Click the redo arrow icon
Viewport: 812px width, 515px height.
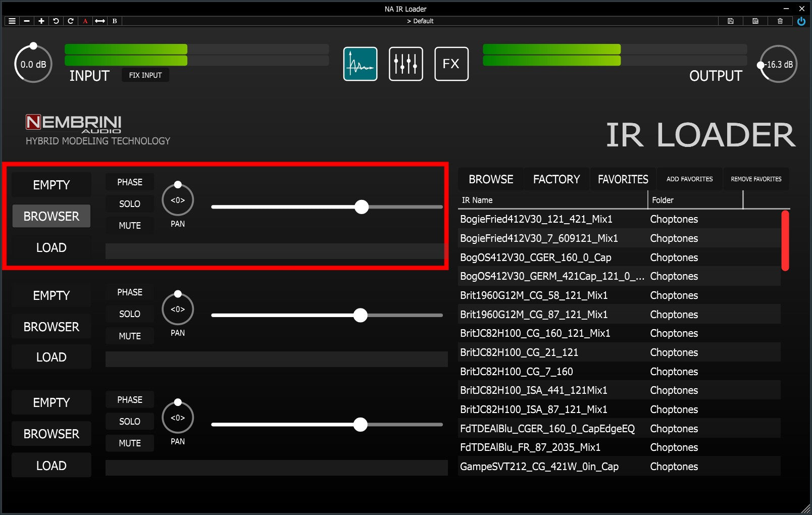[71, 21]
